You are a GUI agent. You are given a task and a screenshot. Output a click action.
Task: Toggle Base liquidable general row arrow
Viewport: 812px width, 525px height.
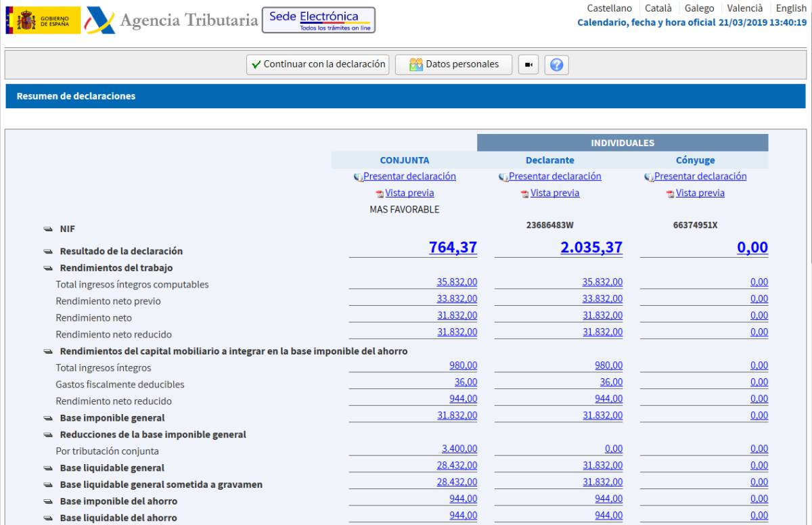[48, 468]
